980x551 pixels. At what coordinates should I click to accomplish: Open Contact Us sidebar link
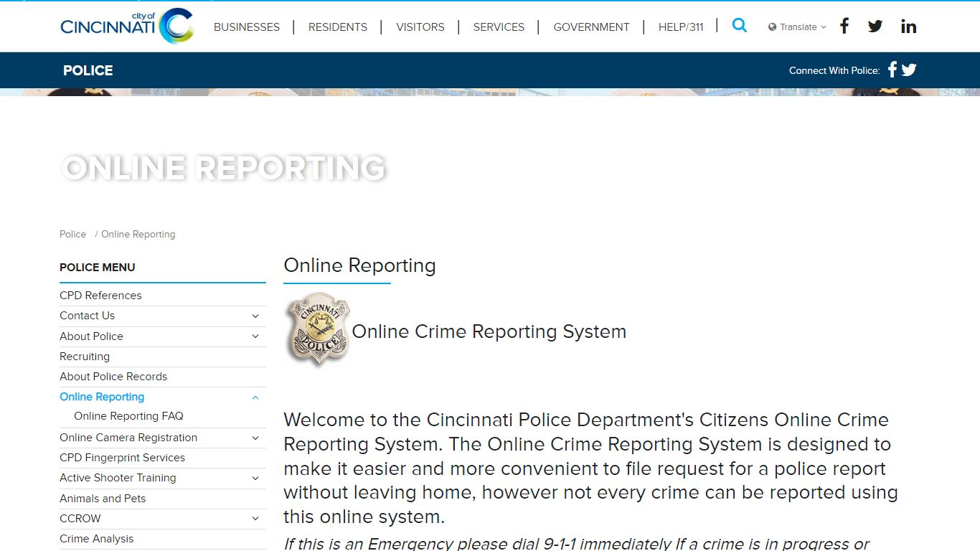click(x=87, y=316)
